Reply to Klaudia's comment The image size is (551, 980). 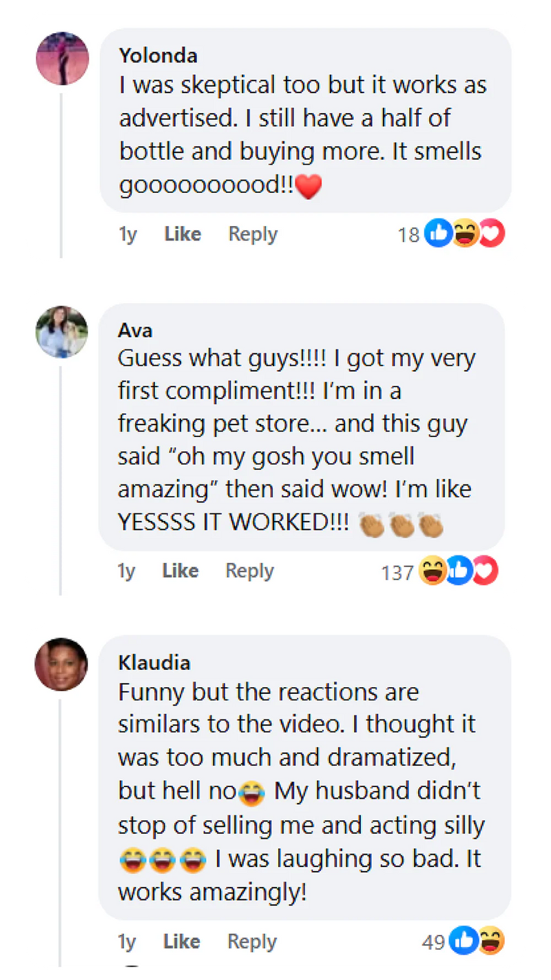252,941
